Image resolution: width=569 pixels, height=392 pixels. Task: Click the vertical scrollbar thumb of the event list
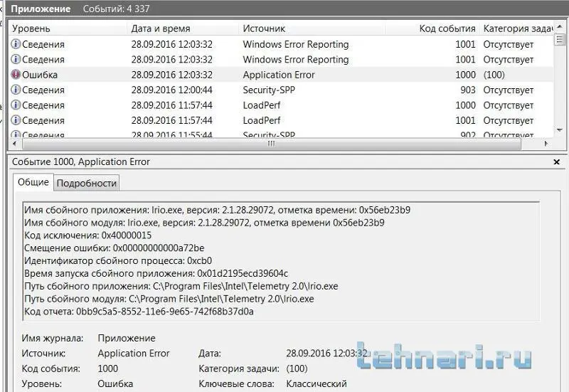tap(560, 39)
